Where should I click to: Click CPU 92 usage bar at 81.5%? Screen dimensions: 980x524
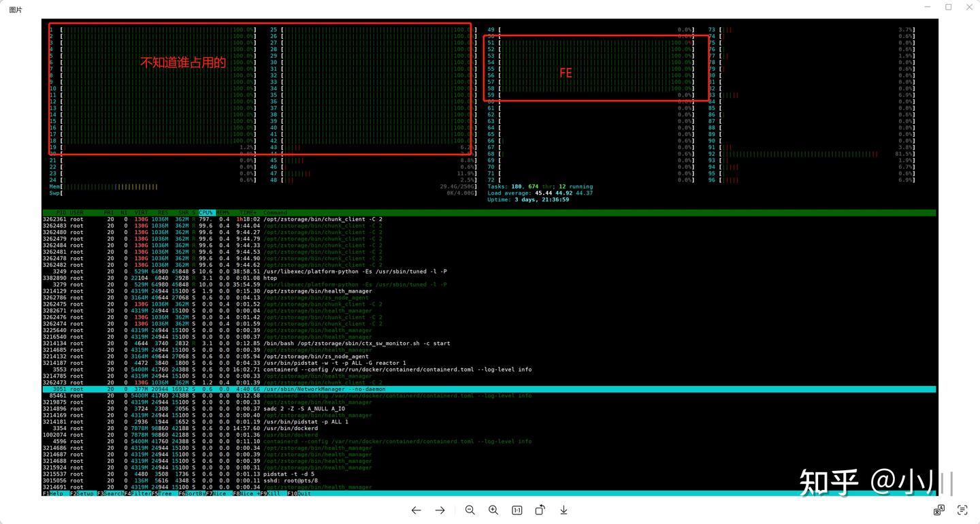coord(811,154)
